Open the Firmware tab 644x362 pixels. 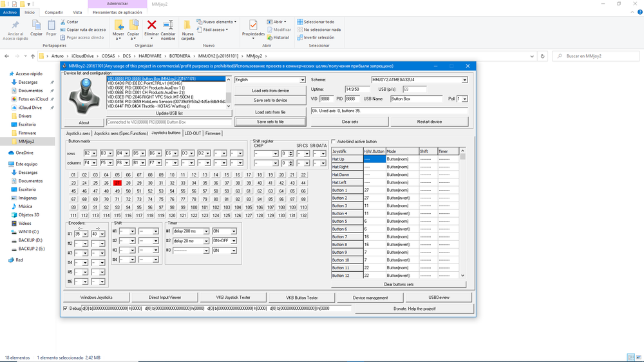coord(213,133)
